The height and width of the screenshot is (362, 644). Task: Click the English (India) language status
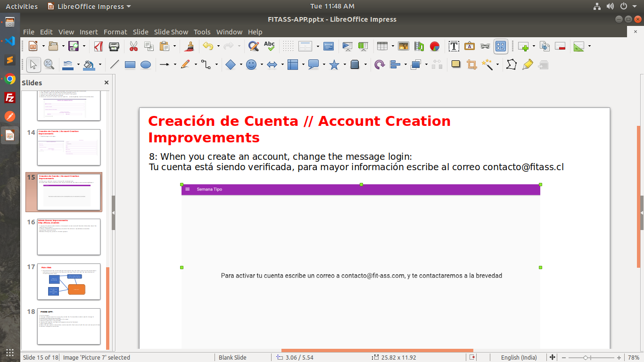517,357
